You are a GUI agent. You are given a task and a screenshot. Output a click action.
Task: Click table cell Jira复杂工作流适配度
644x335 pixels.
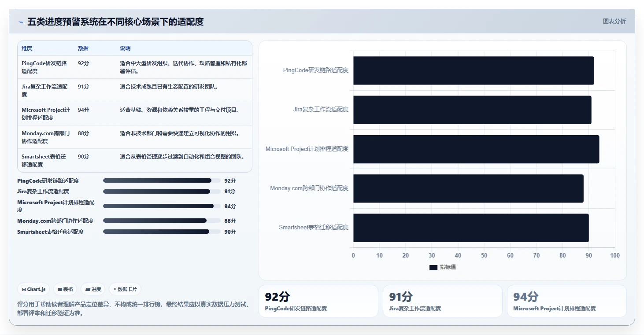click(x=45, y=90)
